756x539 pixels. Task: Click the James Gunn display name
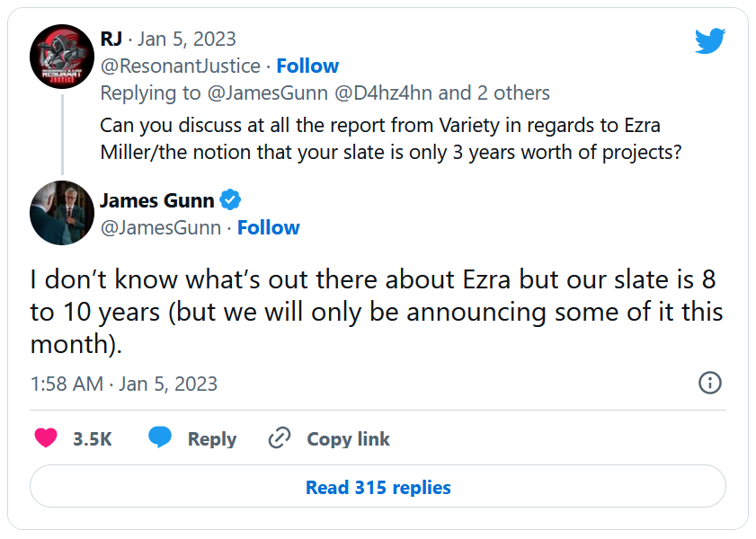(156, 200)
